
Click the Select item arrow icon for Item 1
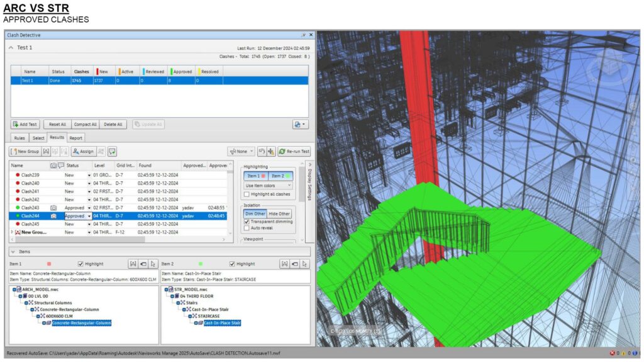click(153, 264)
